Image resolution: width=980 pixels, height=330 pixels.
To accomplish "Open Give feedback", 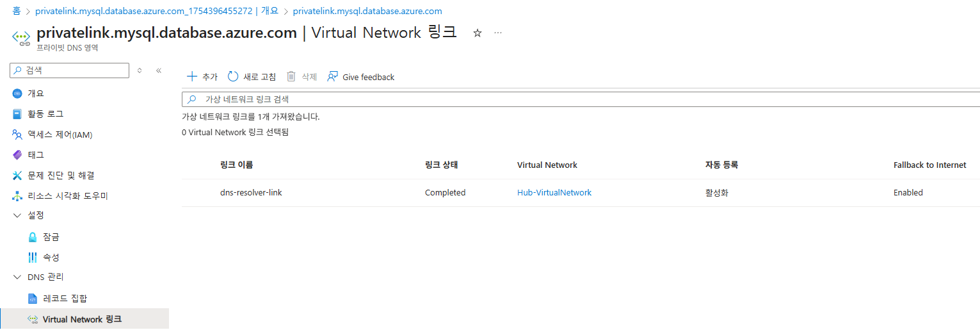I will click(x=369, y=77).
